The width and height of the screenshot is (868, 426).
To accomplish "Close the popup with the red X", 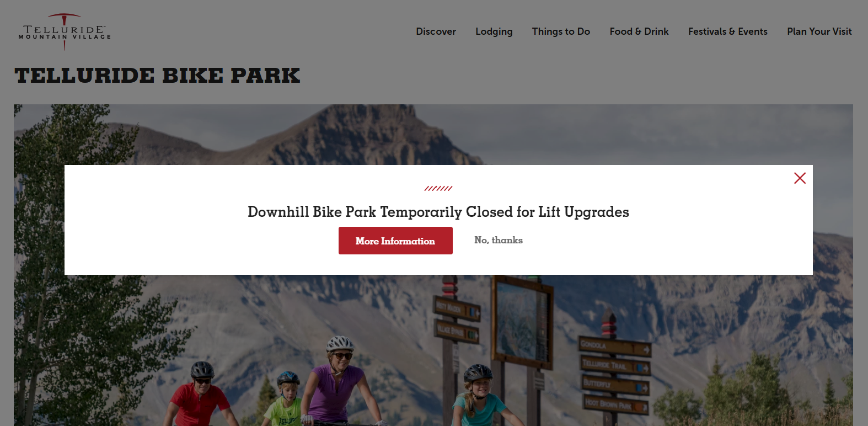I will (x=800, y=178).
